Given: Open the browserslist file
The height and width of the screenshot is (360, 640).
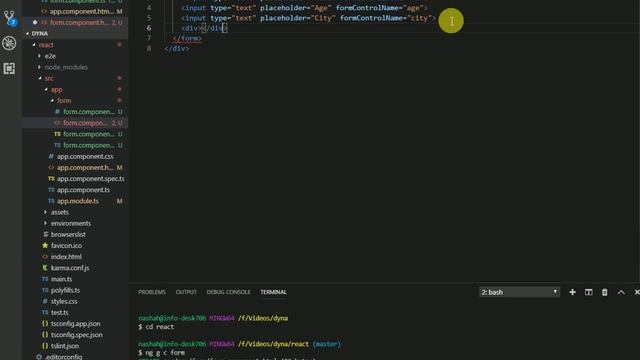Looking at the screenshot, I should (68, 234).
